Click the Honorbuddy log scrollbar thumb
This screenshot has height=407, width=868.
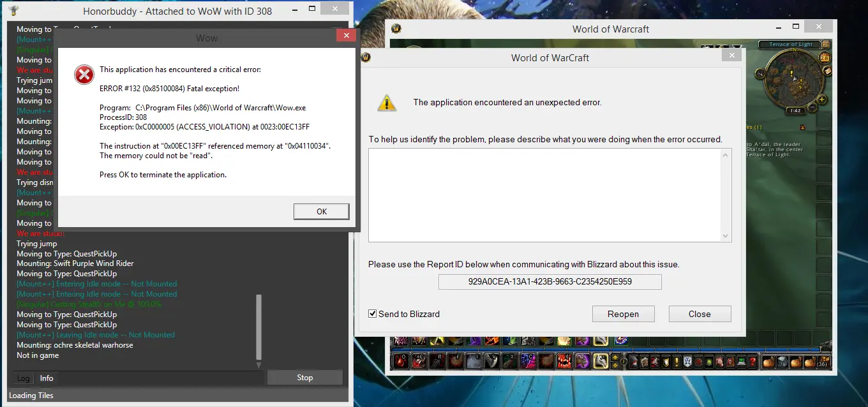coord(258,327)
